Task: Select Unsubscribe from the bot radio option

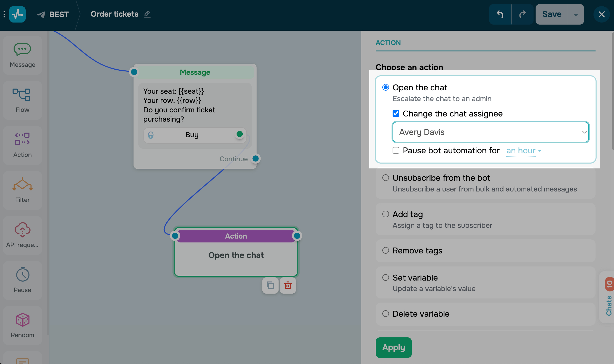Action: tap(385, 178)
